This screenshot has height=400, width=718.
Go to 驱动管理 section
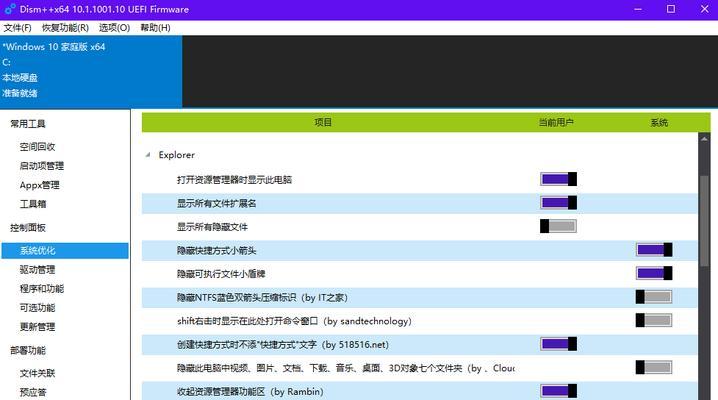coord(37,270)
